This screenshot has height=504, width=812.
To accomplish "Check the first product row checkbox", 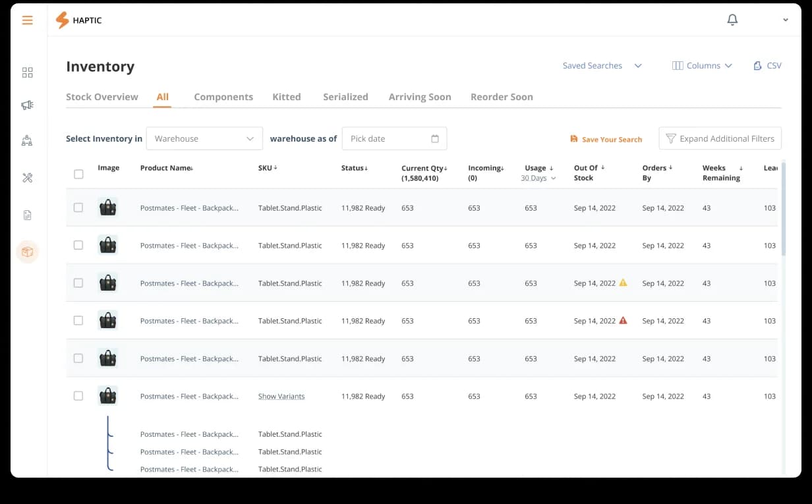I will point(78,208).
